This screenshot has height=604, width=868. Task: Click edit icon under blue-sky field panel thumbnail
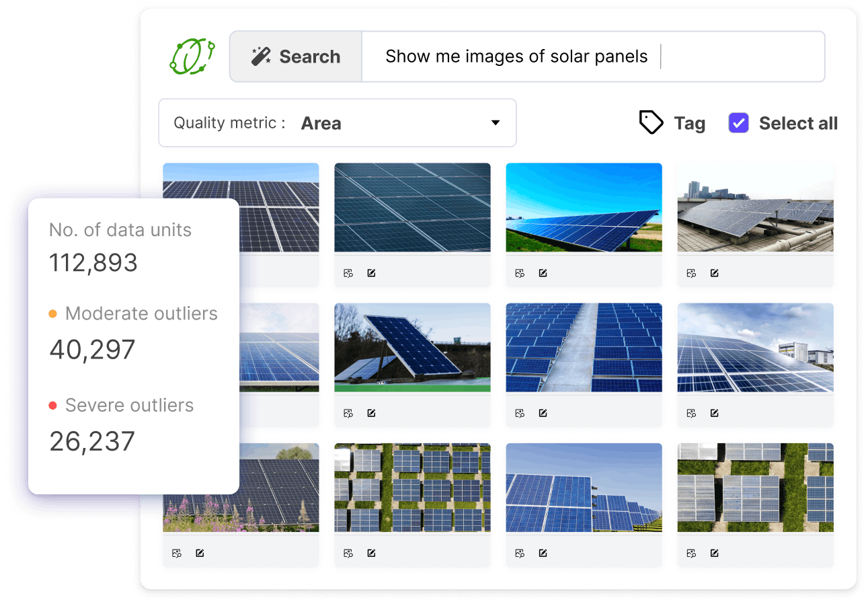[543, 273]
